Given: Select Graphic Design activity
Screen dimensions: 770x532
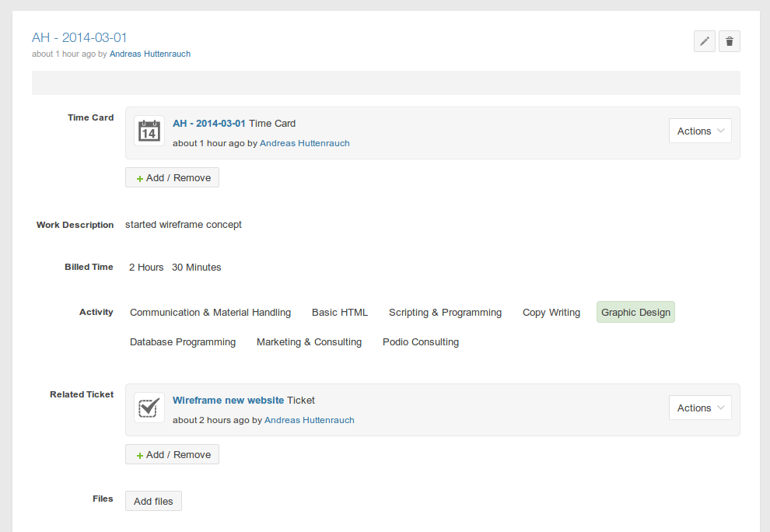Looking at the screenshot, I should (x=635, y=313).
